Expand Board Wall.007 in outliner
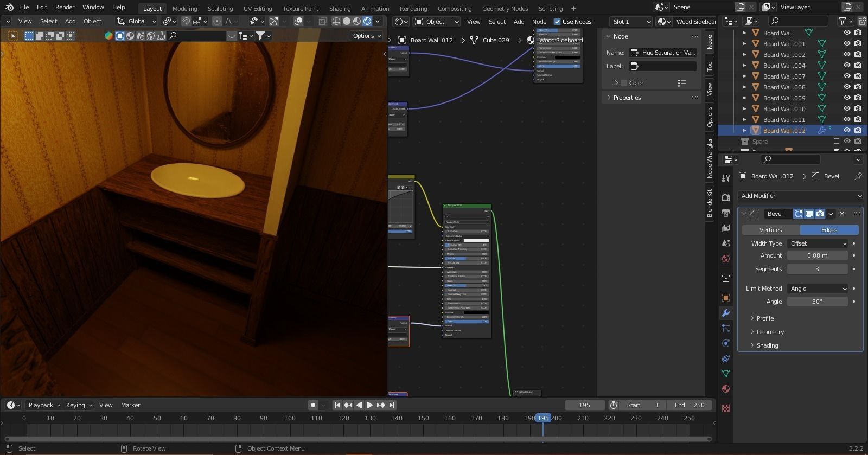The width and height of the screenshot is (868, 455). 745,76
